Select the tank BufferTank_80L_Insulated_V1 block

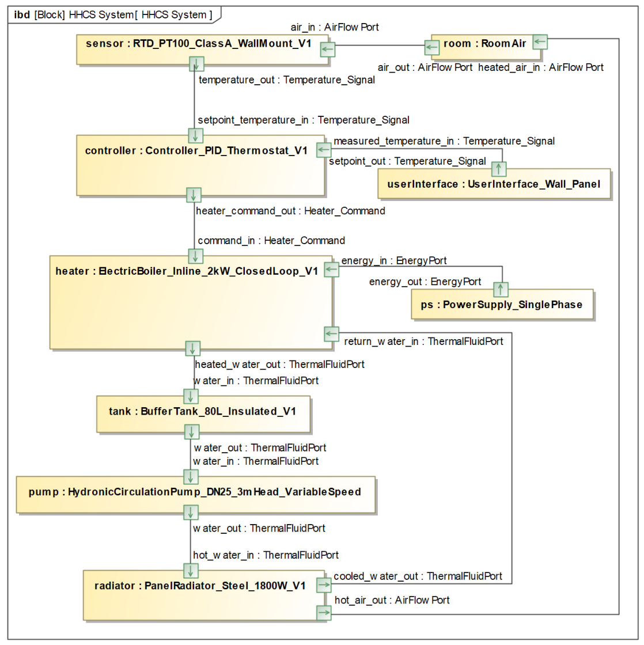click(x=203, y=414)
